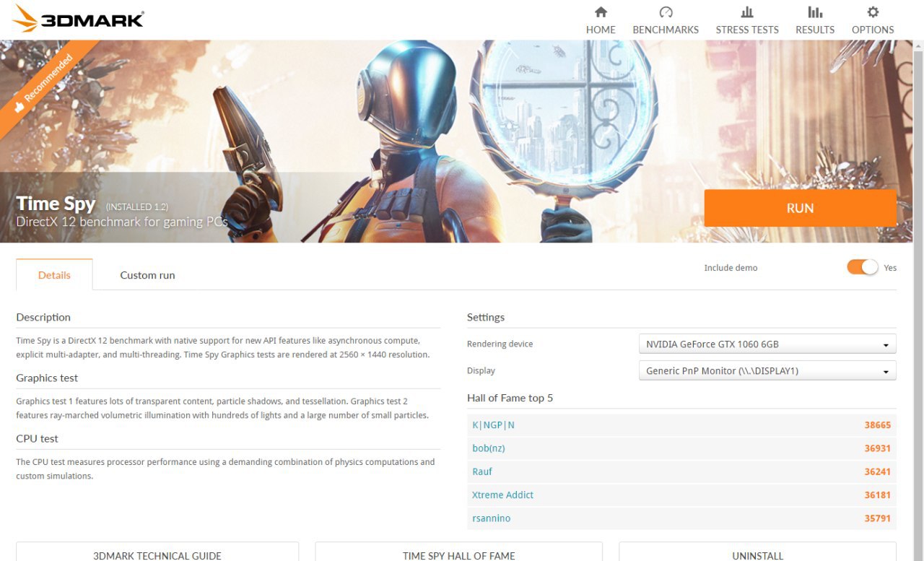The image size is (924, 561).
Task: Open Rauf hall of fame entry
Action: pyautogui.click(x=482, y=471)
